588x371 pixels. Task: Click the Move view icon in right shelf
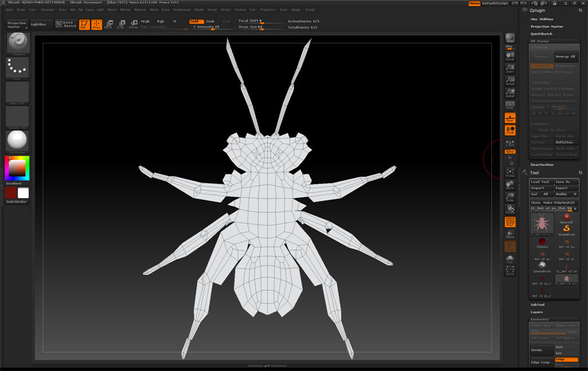pos(510,185)
